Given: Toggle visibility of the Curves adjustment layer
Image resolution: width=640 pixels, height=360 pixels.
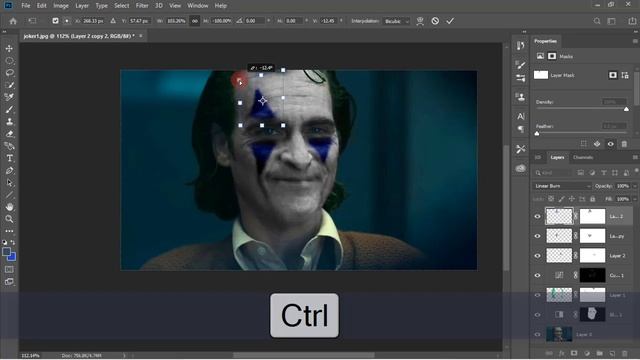Looking at the screenshot, I should pos(538,275).
